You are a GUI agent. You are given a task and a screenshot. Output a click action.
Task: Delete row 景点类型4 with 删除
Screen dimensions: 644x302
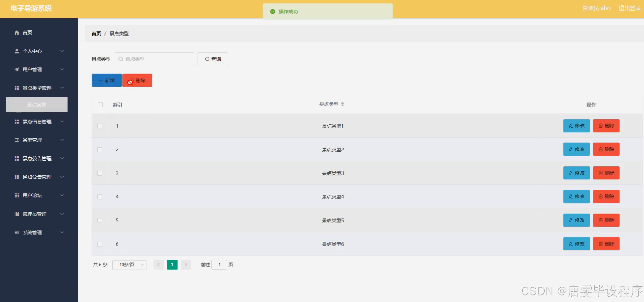(x=606, y=196)
